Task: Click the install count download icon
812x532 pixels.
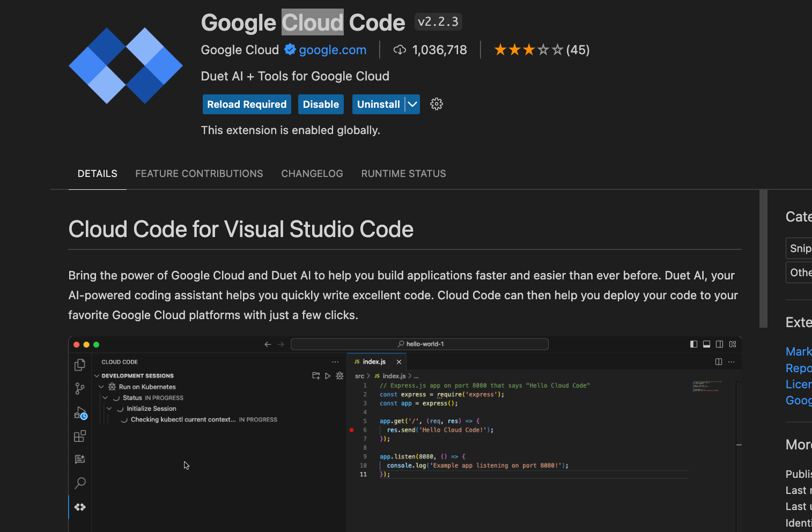Action: 400,50
